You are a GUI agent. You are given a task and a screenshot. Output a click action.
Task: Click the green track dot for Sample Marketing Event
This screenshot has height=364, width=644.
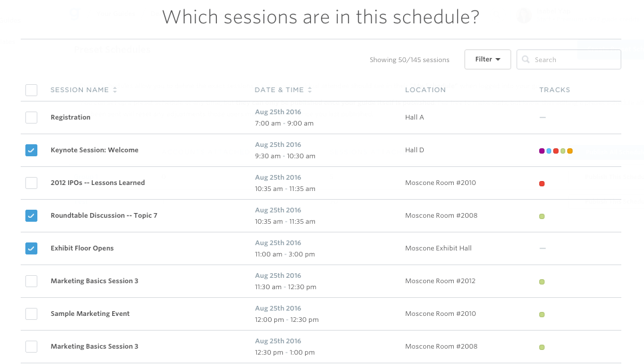[542, 315]
